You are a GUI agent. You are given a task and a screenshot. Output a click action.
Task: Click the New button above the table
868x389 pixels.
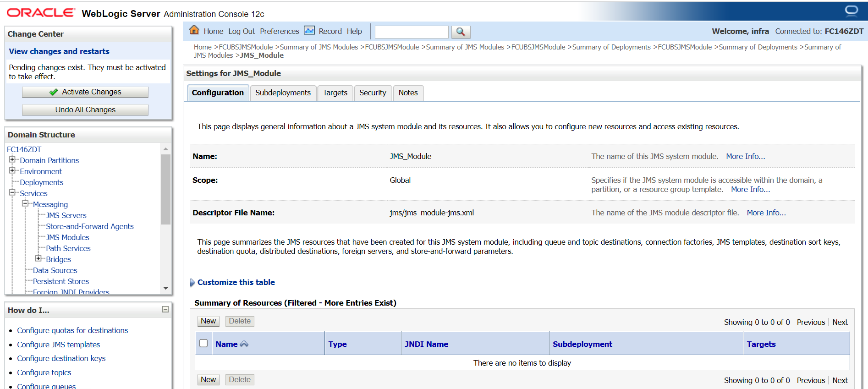pyautogui.click(x=209, y=321)
